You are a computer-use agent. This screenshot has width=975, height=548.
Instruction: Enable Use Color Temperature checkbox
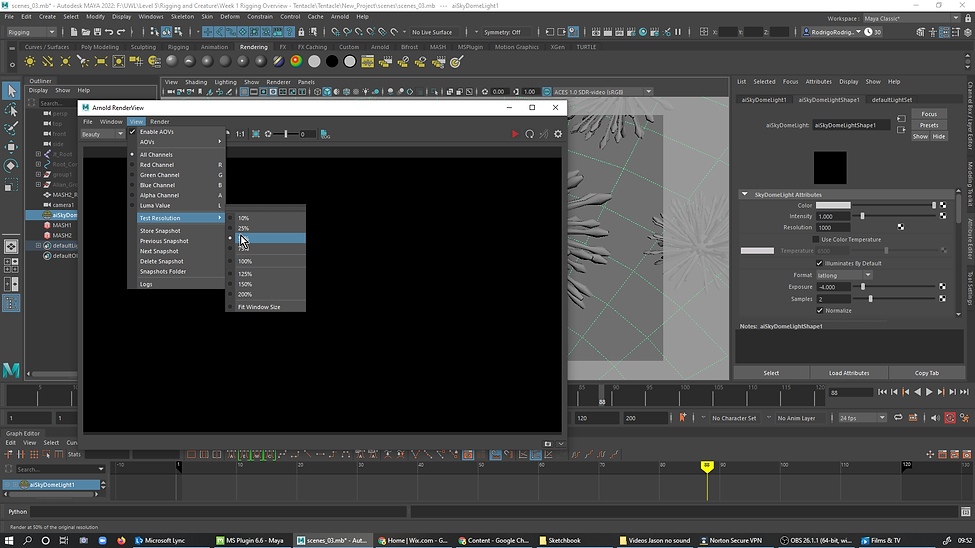pos(816,239)
